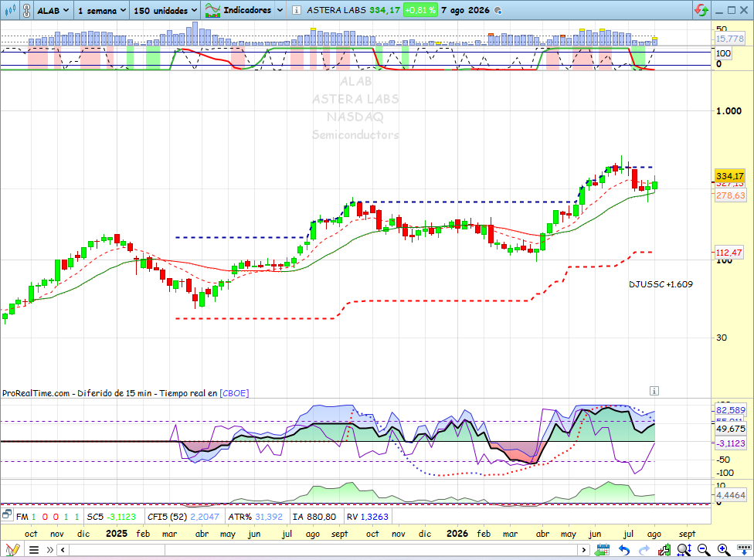This screenshot has width=754, height=560.
Task: Click the SC5 -3,1123 value
Action: [111, 517]
